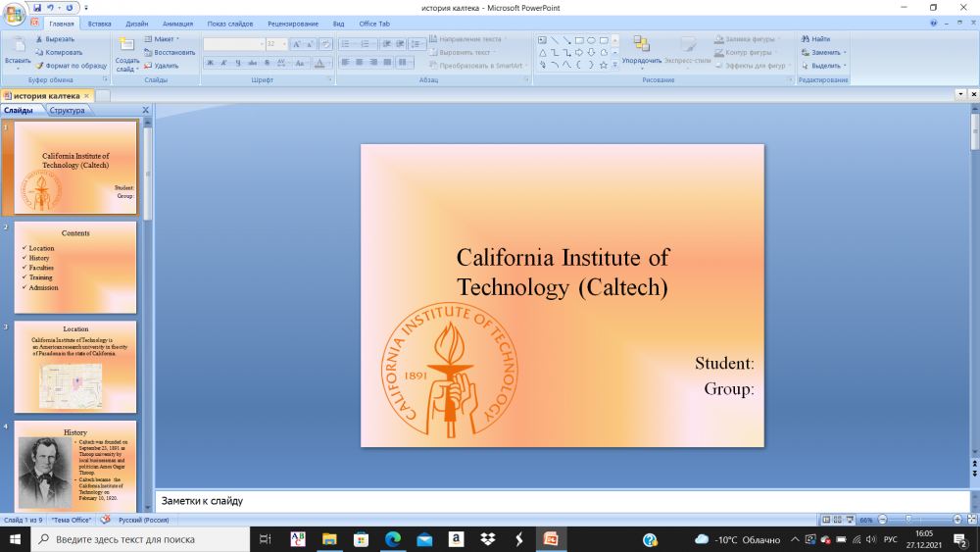Adjust the zoom slider handle
980x552 pixels.
908,520
